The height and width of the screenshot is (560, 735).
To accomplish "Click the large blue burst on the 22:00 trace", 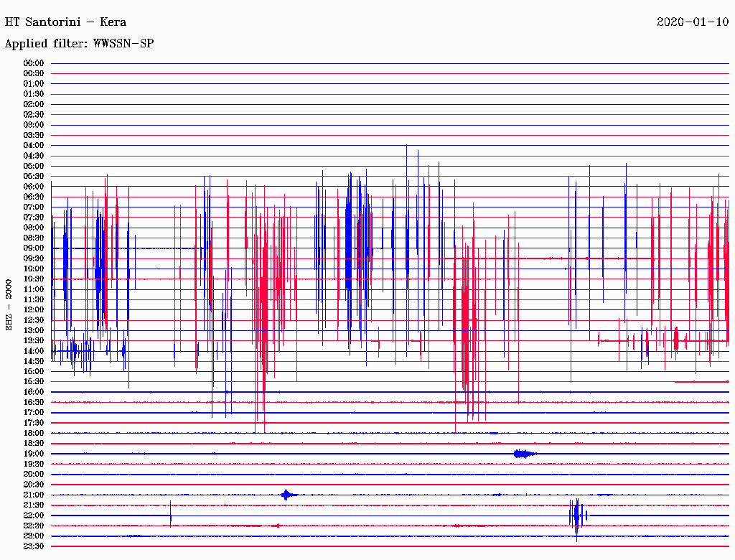I will (x=578, y=518).
